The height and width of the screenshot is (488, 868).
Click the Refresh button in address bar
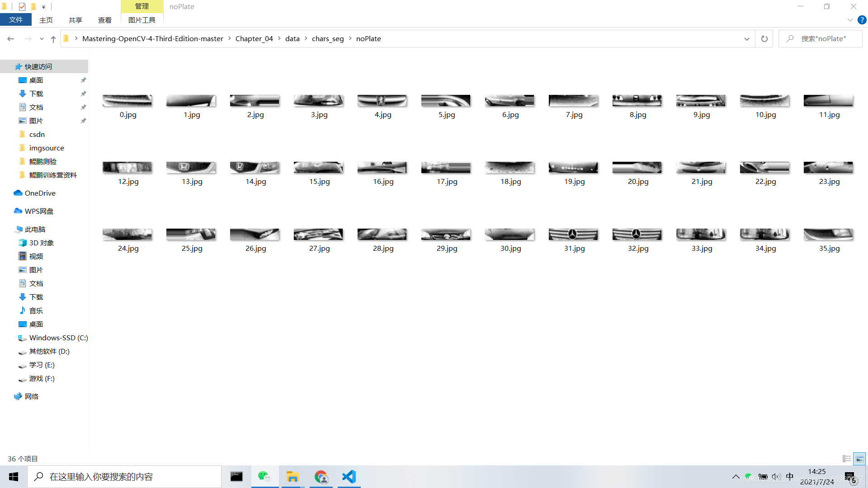(764, 39)
